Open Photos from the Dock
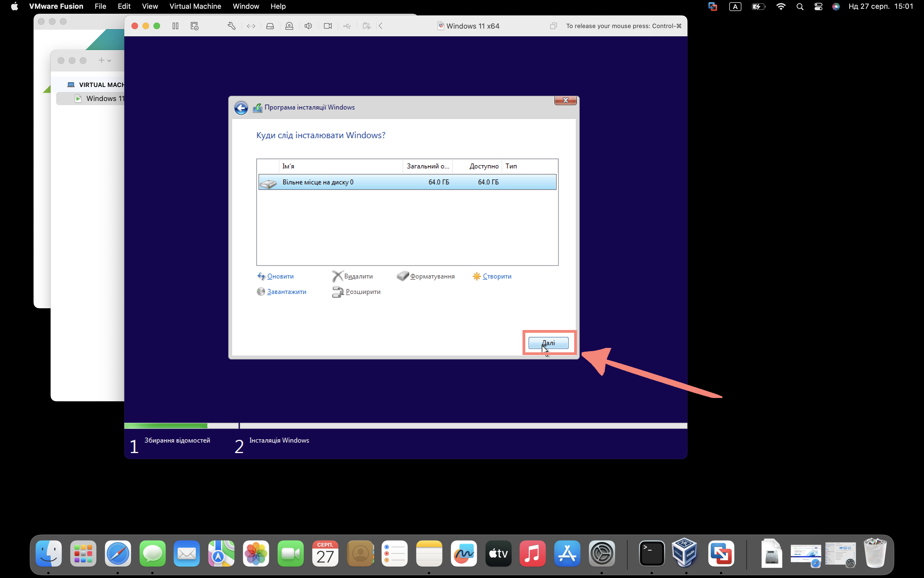 256,553
